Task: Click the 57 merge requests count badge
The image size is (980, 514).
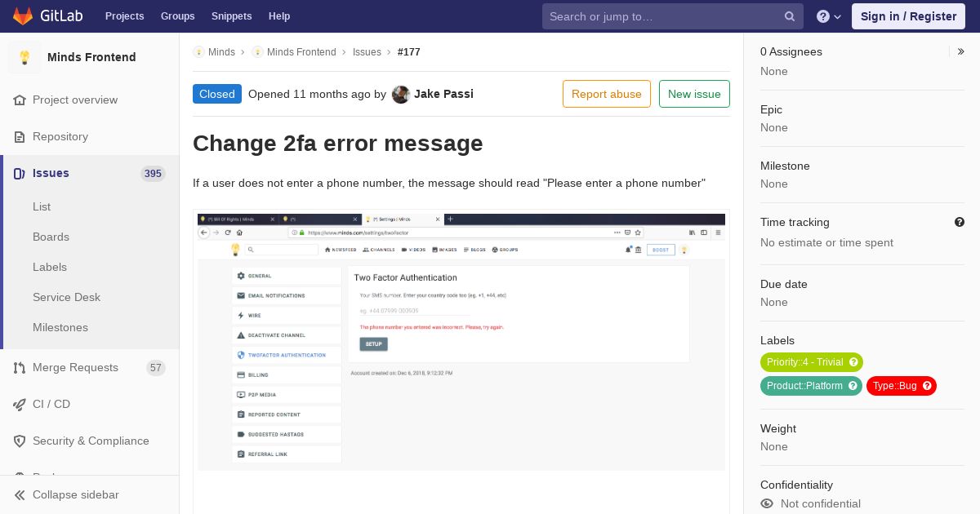Action: (156, 367)
